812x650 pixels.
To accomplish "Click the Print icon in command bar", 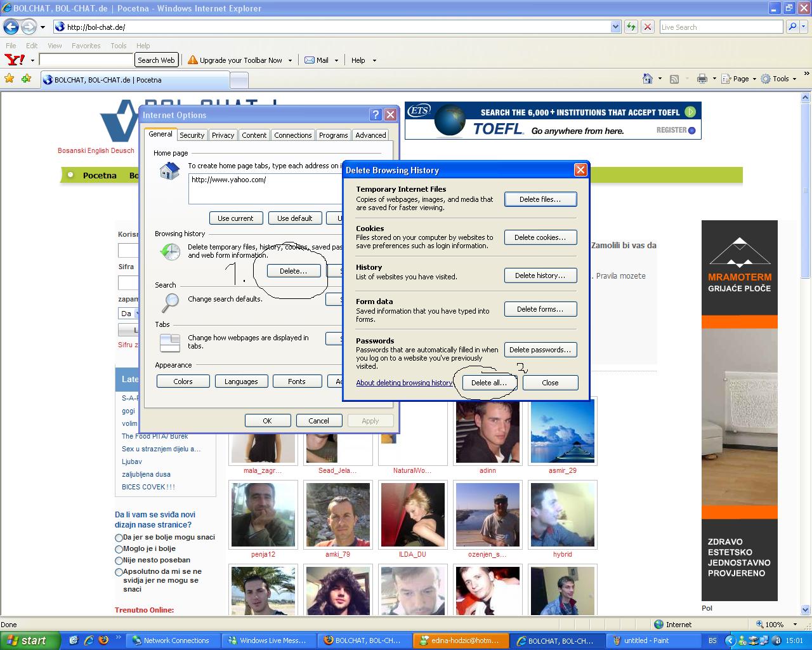I will click(x=702, y=79).
